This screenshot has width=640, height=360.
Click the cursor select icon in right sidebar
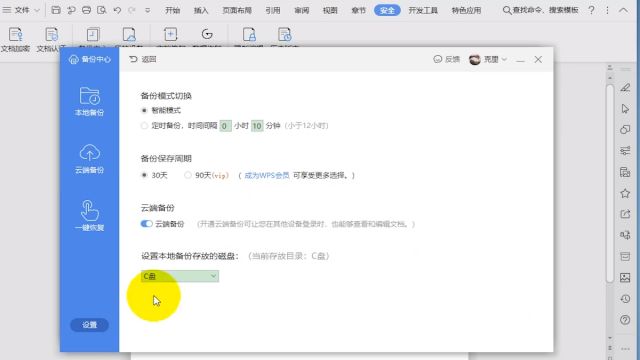(625, 109)
